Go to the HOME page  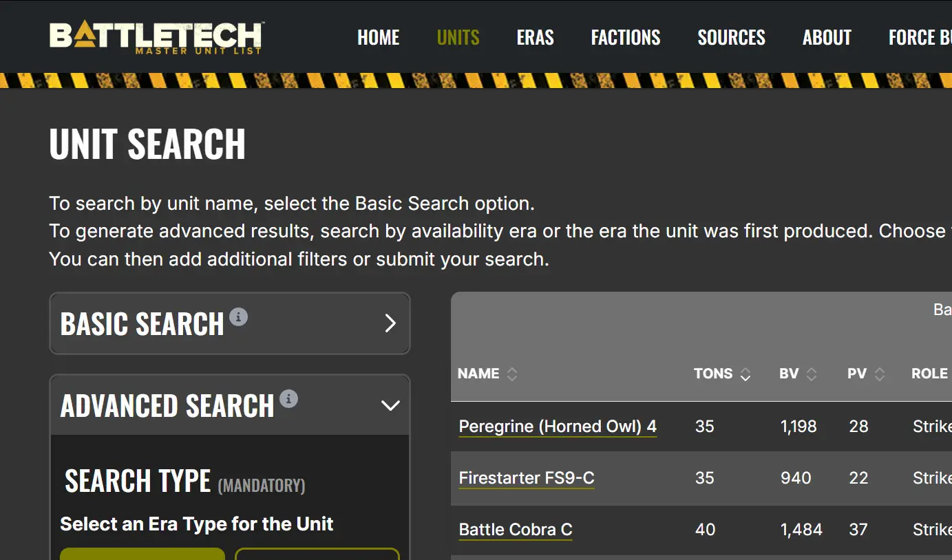pos(379,37)
